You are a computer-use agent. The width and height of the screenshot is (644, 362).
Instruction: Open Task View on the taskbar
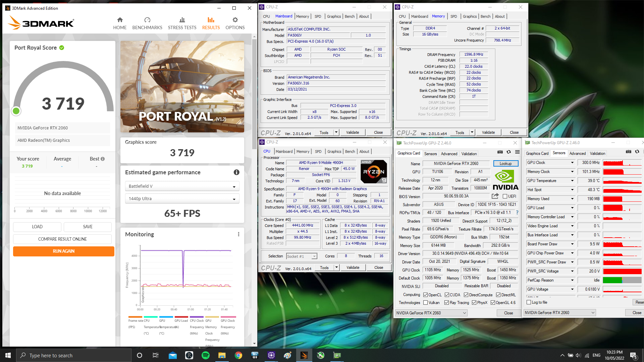pyautogui.click(x=155, y=355)
